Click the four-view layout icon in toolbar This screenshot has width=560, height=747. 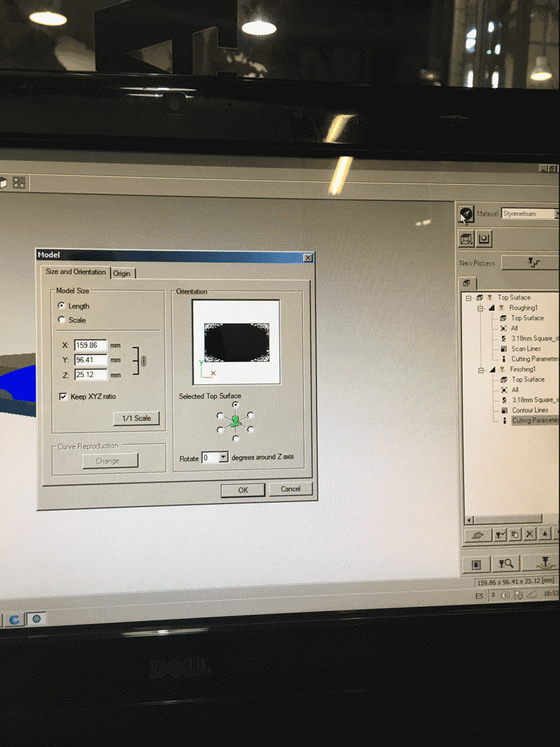(19, 183)
